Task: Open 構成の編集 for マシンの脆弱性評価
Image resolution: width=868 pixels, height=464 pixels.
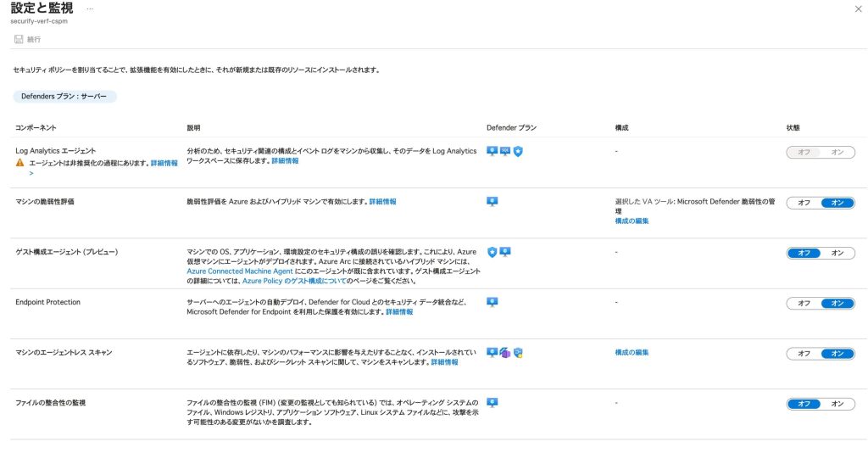Action: coord(632,221)
